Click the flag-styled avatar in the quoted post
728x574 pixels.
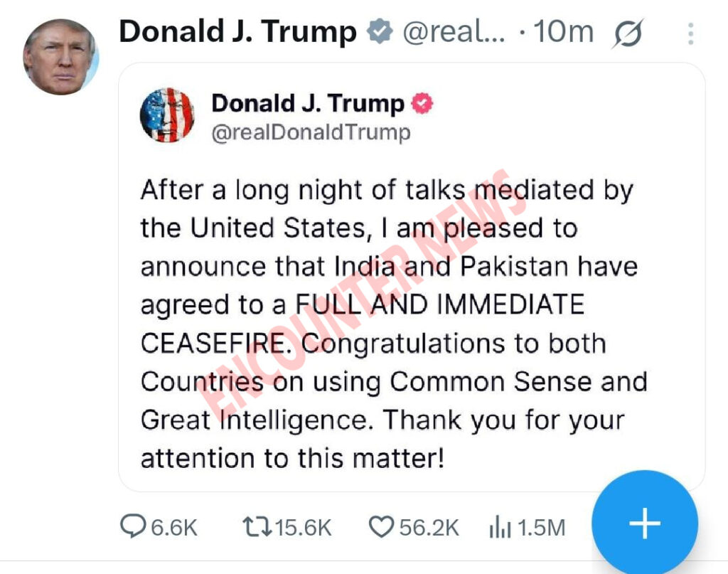167,115
